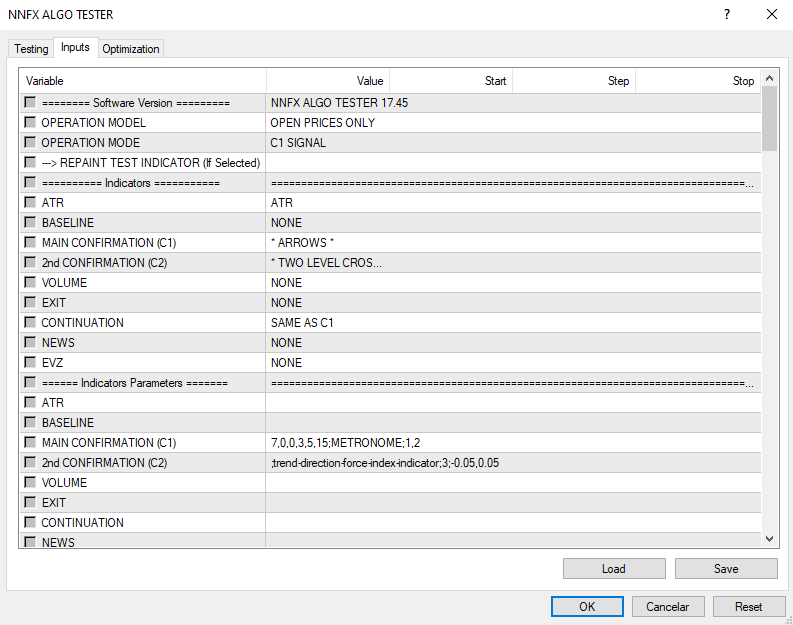793x625 pixels.
Task: Select the * TWO LEVEL CROS... value
Action: 513,262
